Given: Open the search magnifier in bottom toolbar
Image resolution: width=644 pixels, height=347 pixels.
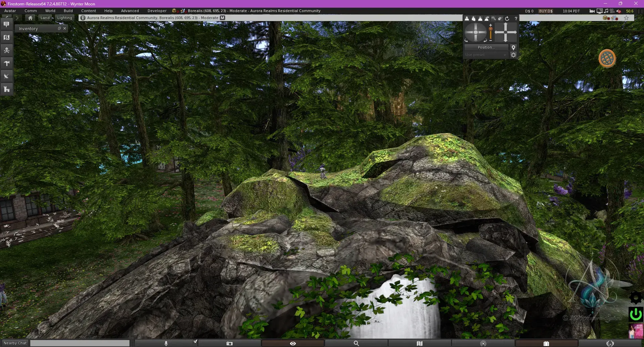Looking at the screenshot, I should click(356, 343).
